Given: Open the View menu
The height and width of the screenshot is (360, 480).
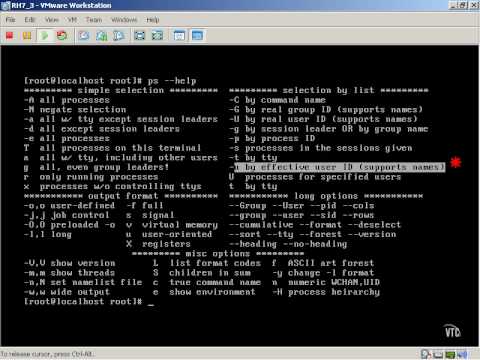Looking at the screenshot, I should 52,20.
